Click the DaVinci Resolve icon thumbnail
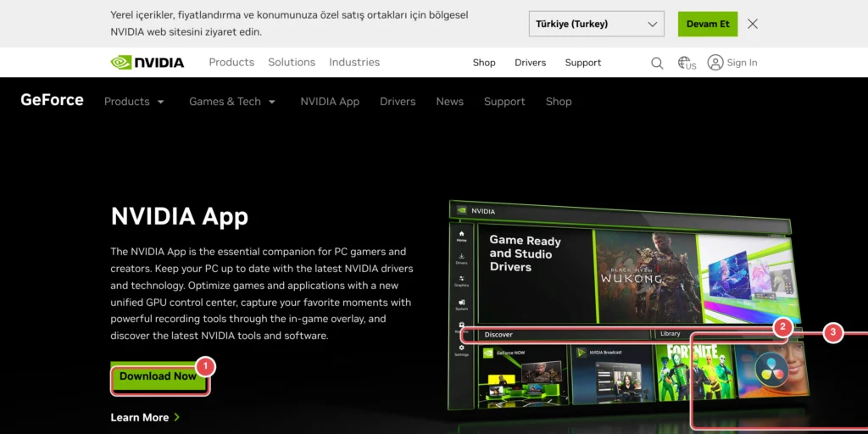This screenshot has height=434, width=868. coord(771,371)
